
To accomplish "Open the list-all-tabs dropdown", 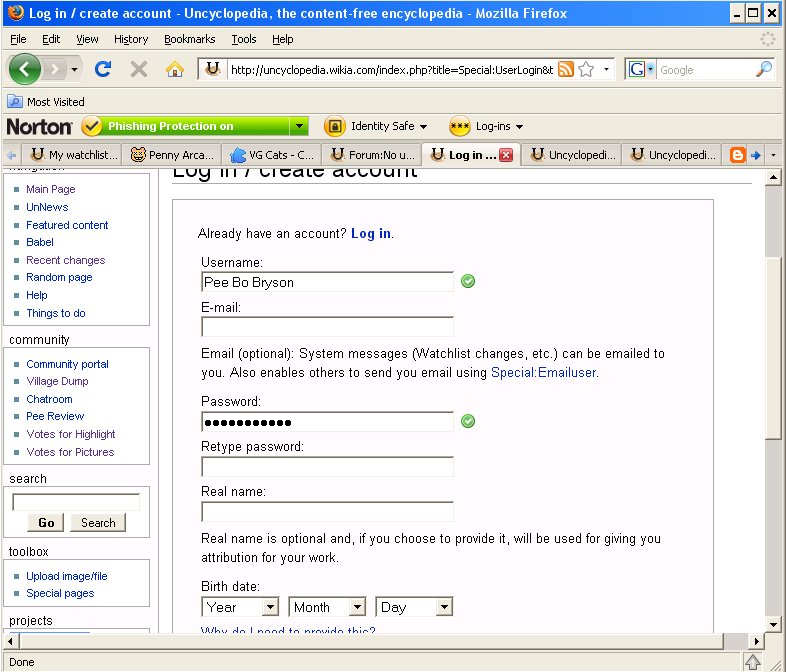I will pos(773,155).
